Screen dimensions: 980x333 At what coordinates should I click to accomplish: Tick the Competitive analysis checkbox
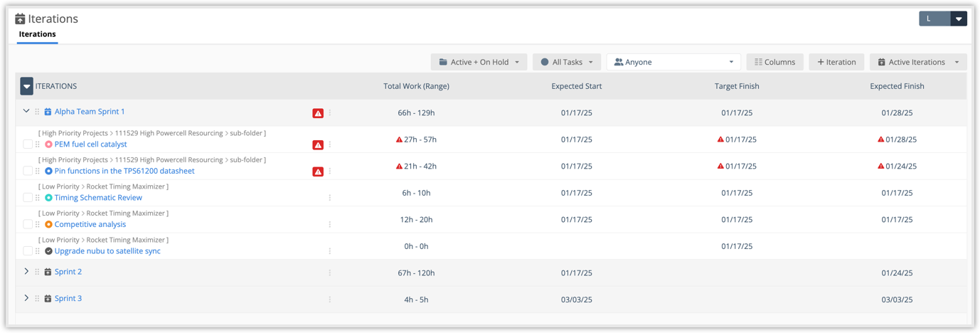pos(28,225)
